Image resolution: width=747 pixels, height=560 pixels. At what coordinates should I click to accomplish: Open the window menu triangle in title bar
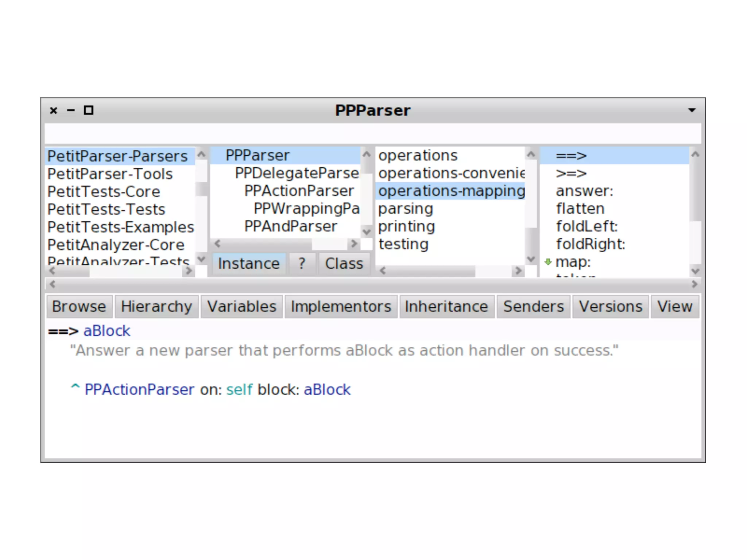coord(692,110)
